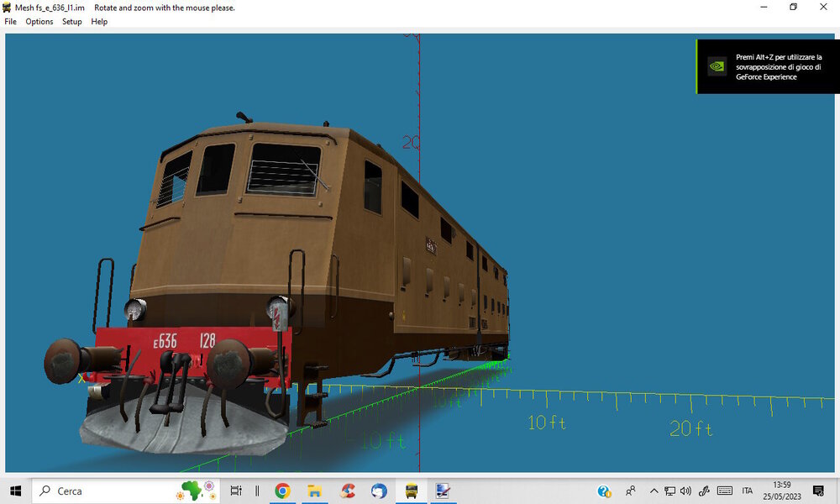840x504 pixels.
Task: Click the GeForce Experience overlay notification
Action: click(768, 67)
